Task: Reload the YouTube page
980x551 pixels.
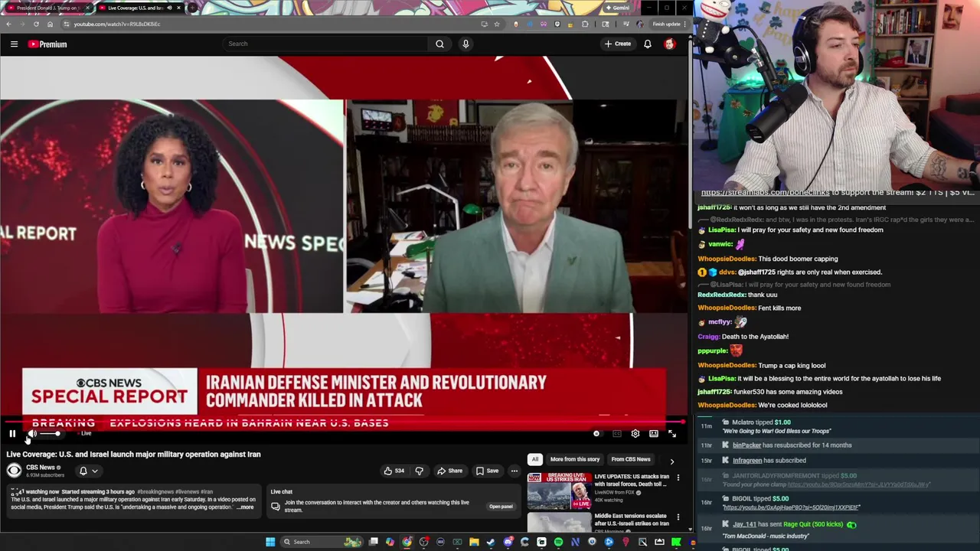Action: coord(36,24)
